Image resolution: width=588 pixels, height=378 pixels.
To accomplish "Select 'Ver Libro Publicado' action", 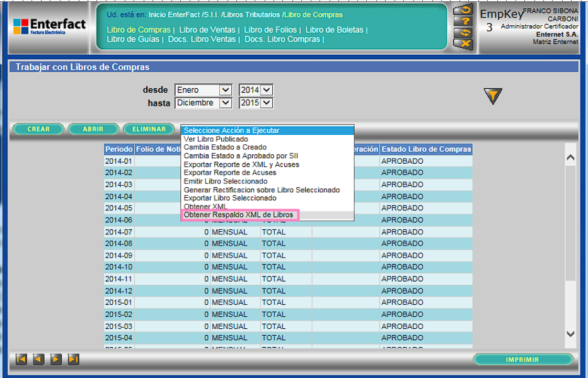I will tap(216, 139).
